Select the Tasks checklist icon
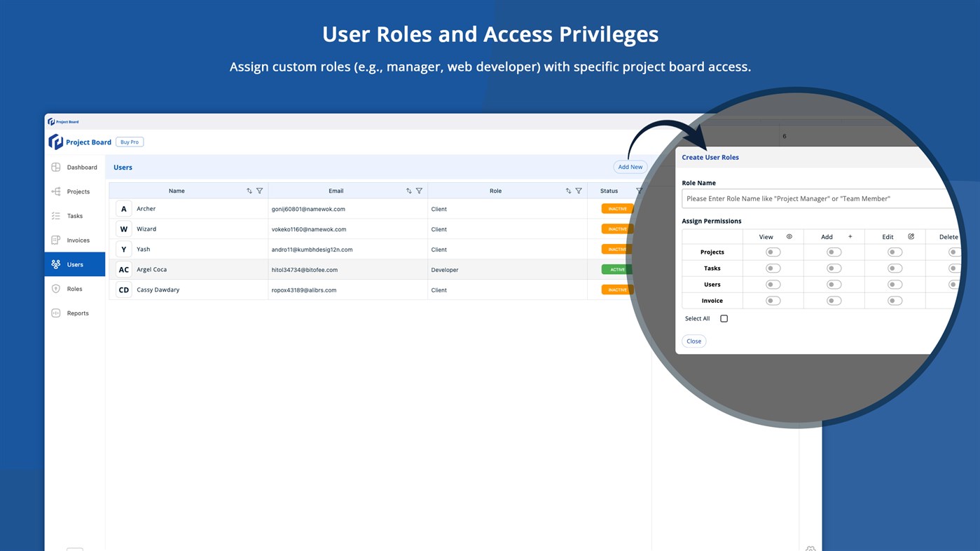This screenshot has width=980, height=551. click(x=55, y=216)
